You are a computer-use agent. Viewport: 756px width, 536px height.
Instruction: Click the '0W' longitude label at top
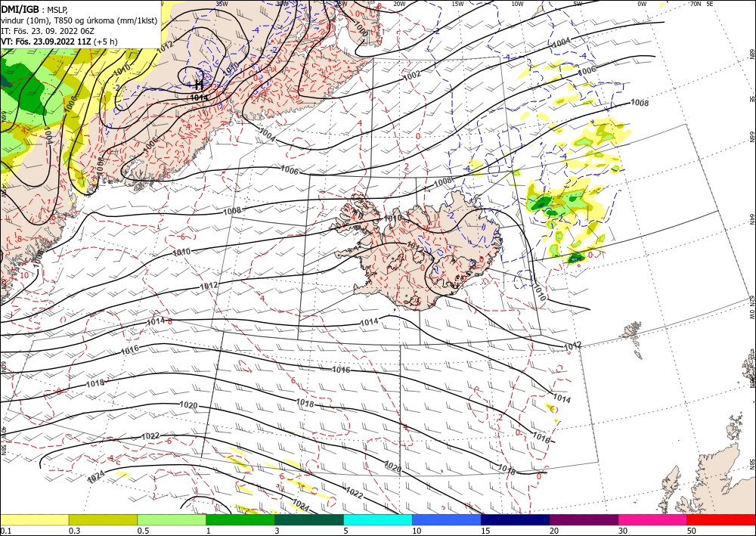click(642, 4)
